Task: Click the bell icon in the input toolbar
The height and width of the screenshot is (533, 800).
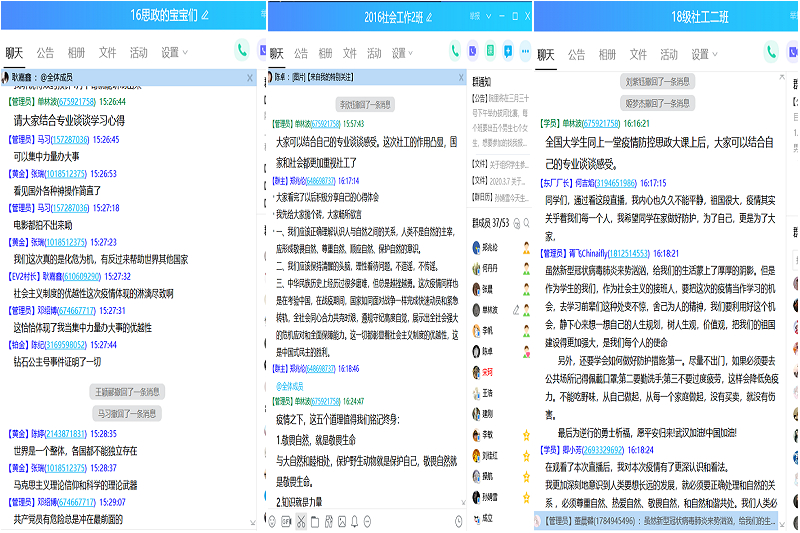Action: (354, 521)
